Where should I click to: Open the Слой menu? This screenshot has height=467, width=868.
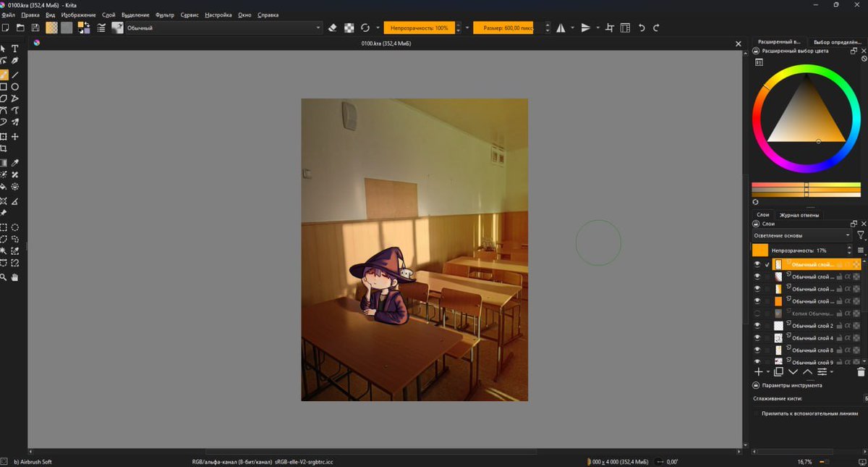[x=109, y=14]
